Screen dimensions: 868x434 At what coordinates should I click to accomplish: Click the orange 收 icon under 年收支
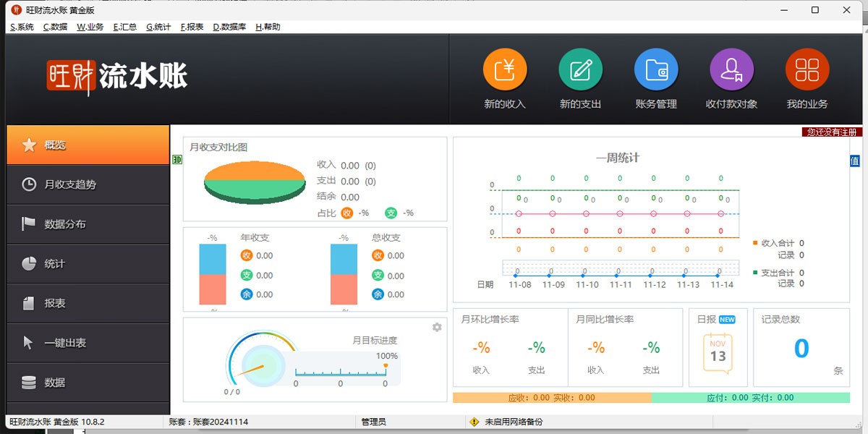(247, 255)
